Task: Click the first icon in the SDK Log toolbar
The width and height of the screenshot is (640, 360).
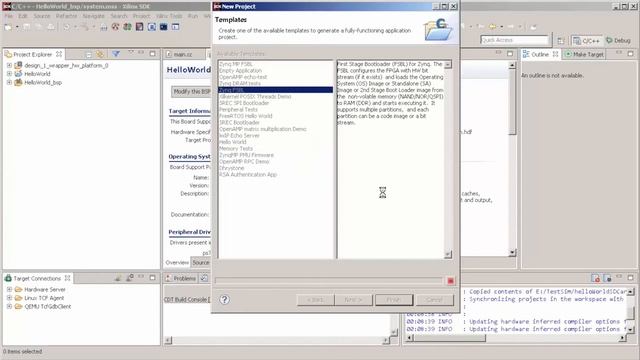Action: (x=596, y=278)
